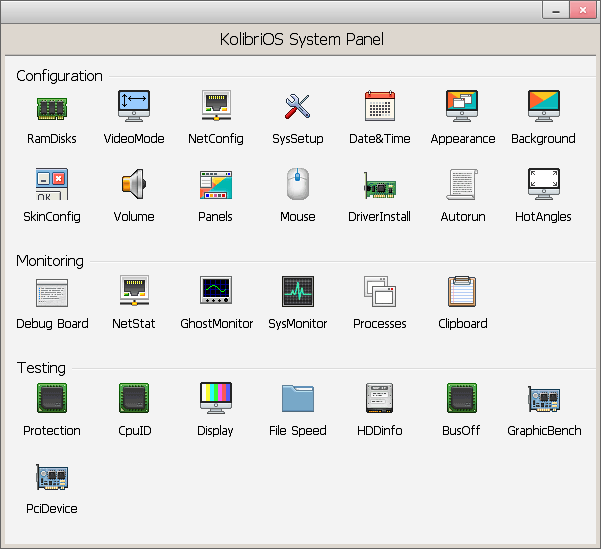Image resolution: width=601 pixels, height=549 pixels.
Task: Launch the Debug Board monitor
Action: click(x=52, y=291)
